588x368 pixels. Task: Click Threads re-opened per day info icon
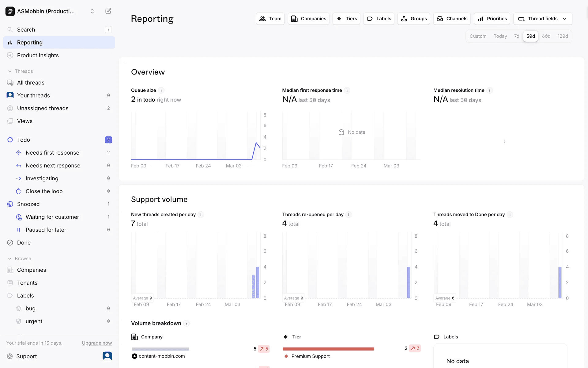(349, 215)
